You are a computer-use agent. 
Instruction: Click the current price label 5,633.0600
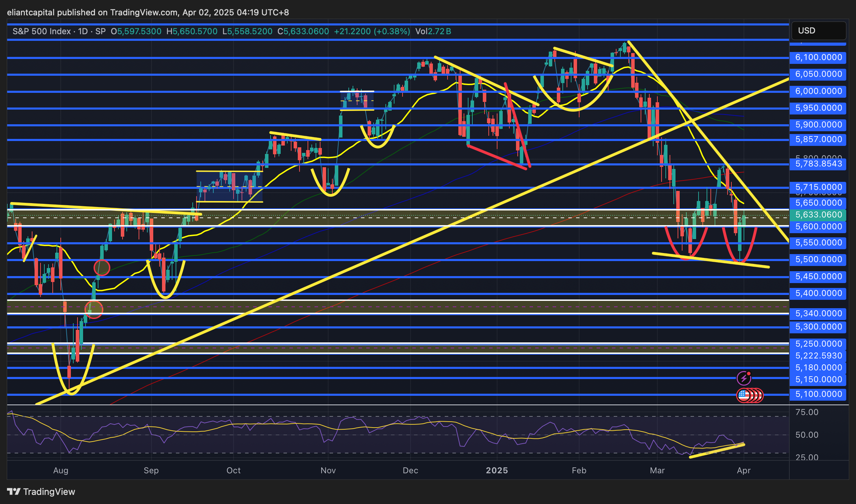tap(818, 215)
